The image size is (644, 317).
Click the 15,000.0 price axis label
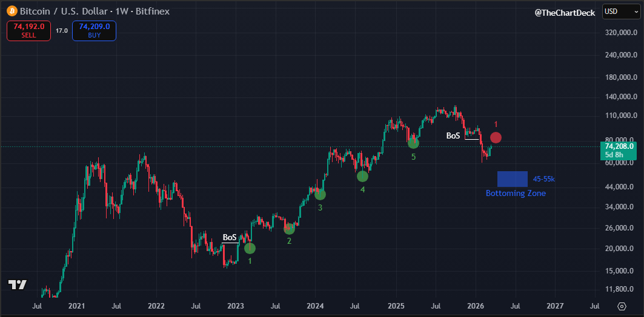[x=620, y=271]
